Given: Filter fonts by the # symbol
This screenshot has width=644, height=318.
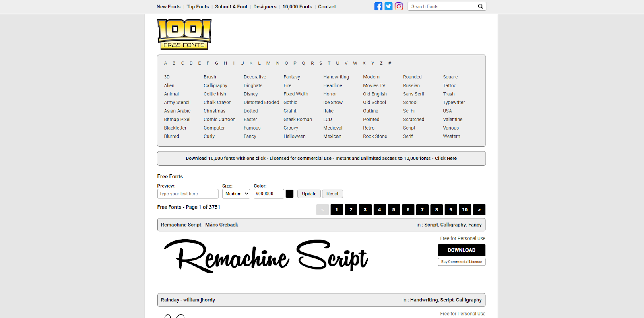Looking at the screenshot, I should click(390, 63).
